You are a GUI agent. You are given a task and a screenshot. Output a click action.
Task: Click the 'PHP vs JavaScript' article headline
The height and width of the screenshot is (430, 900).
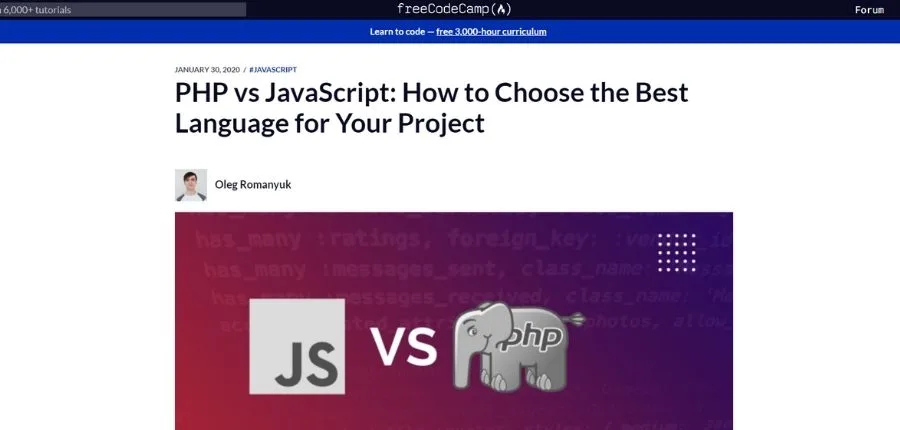coord(431,94)
